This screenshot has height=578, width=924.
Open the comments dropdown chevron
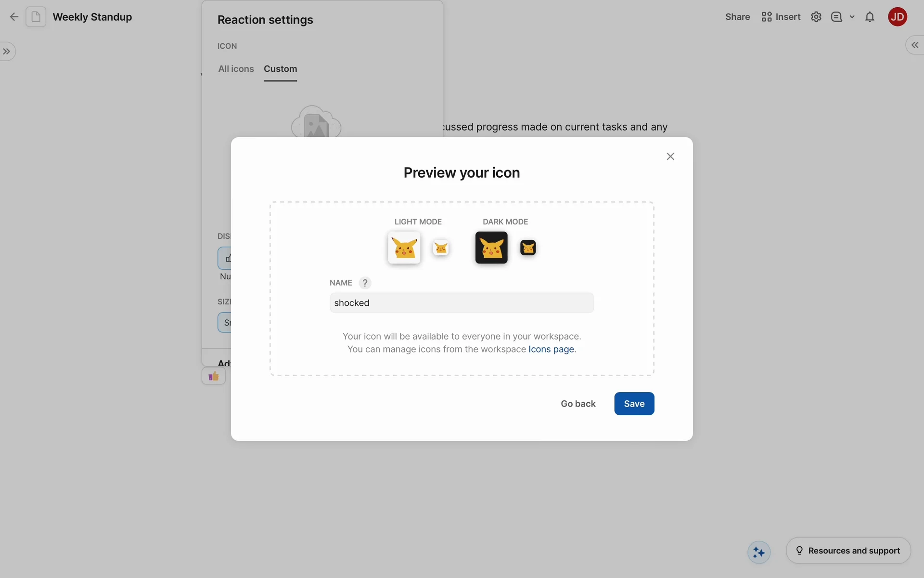click(852, 17)
